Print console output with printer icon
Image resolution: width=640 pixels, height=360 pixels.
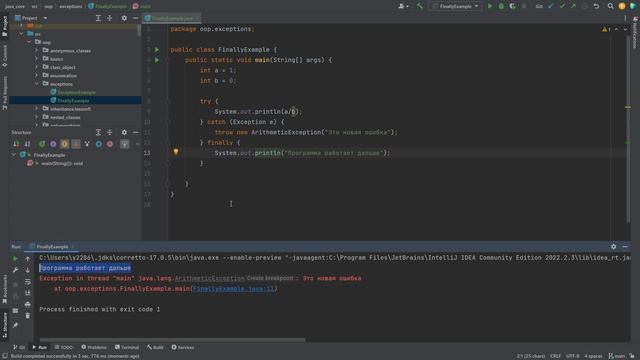coord(28,304)
